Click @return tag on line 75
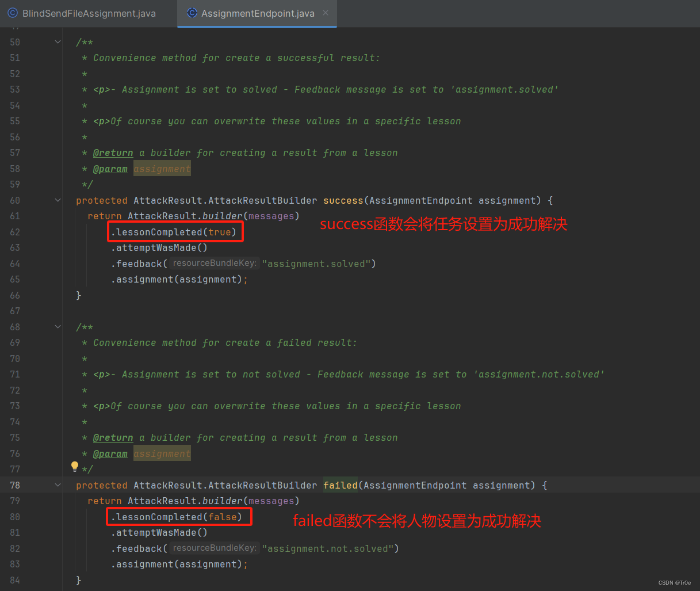Viewport: 700px width, 591px height. click(x=113, y=437)
